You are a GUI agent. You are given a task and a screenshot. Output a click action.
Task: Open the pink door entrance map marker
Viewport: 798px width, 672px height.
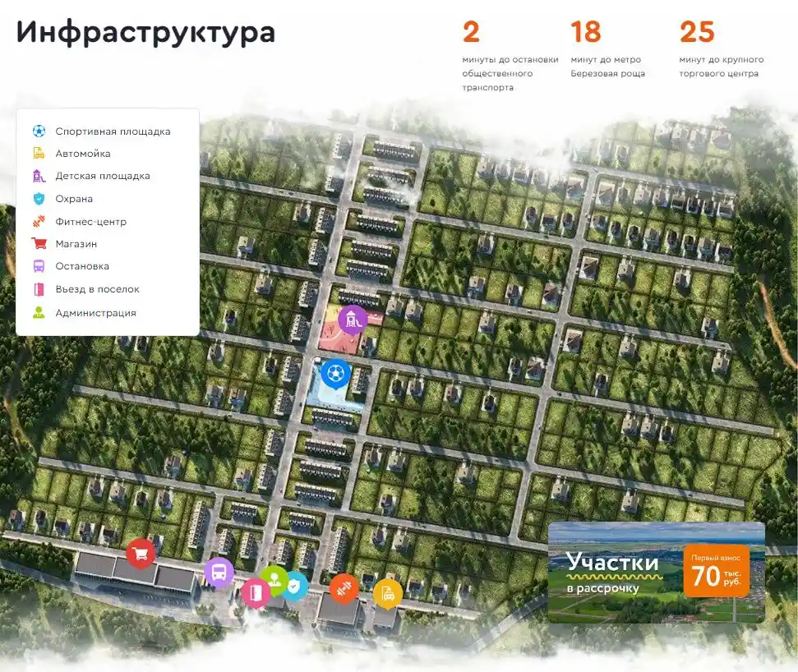256,591
